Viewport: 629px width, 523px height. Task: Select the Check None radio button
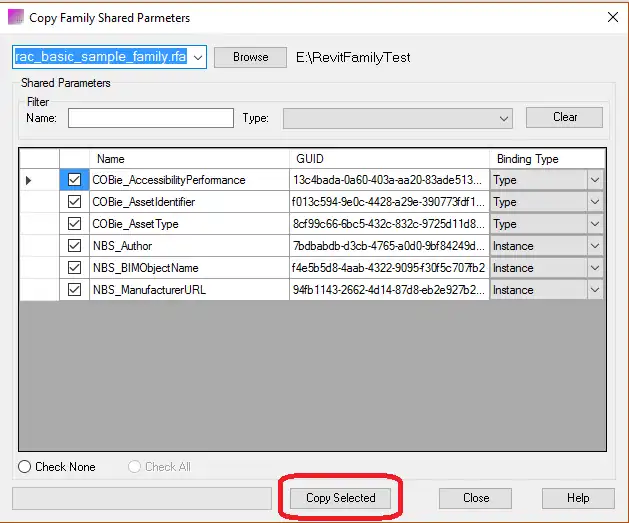25,467
